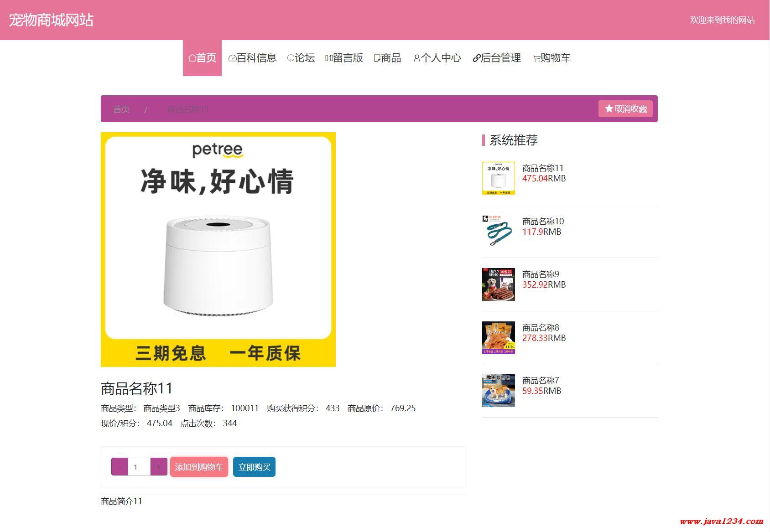Open the 商品名称7 thumbnail
Image resolution: width=770 pixels, height=532 pixels.
[x=499, y=391]
